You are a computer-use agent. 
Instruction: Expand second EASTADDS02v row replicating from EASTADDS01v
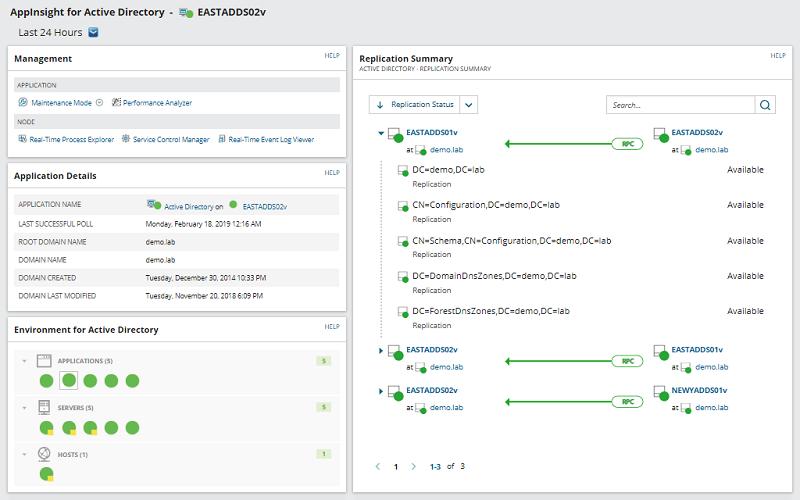coord(381,351)
